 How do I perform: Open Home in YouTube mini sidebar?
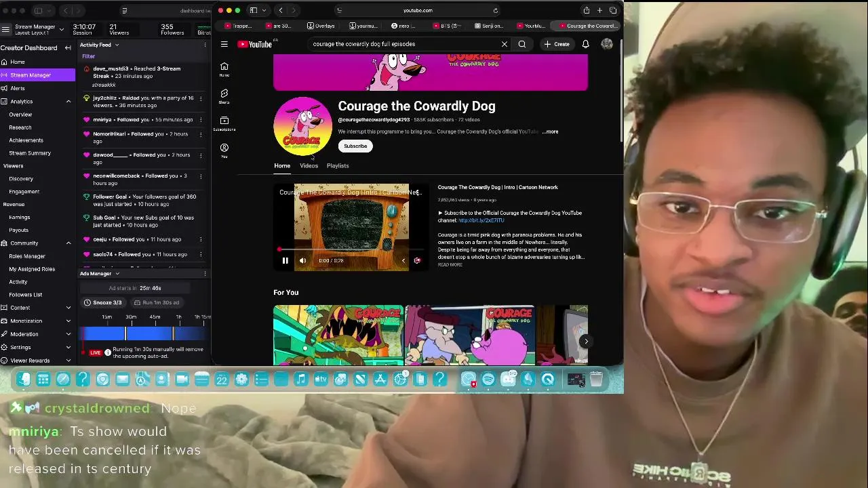pyautogui.click(x=224, y=68)
